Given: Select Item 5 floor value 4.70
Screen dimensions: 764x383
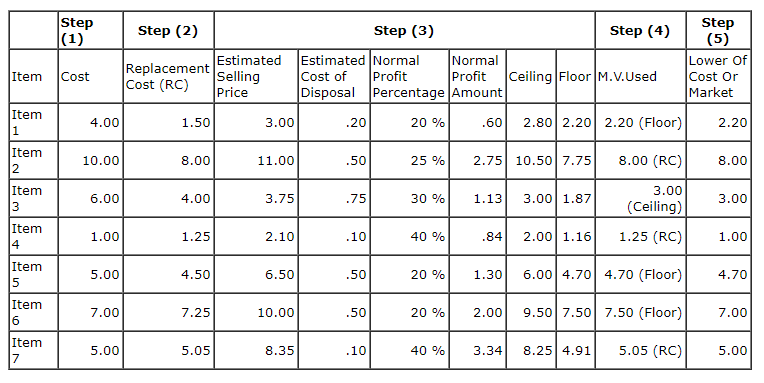Looking at the screenshot, I should tap(575, 274).
